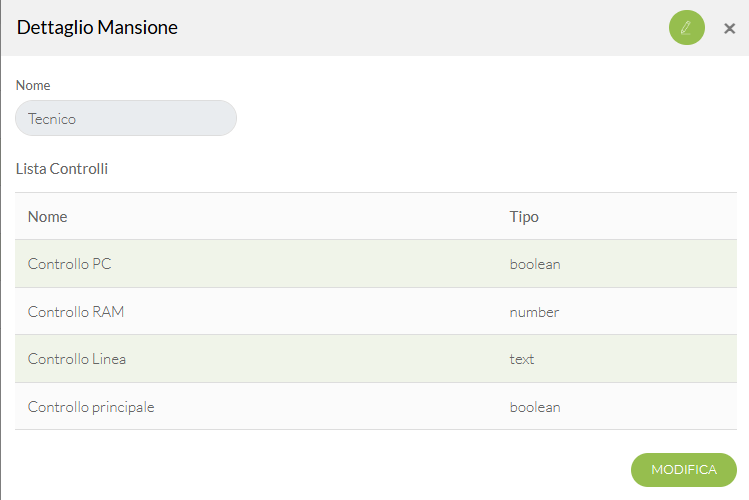749x500 pixels.
Task: Click the green pencil edit icon
Action: click(686, 28)
